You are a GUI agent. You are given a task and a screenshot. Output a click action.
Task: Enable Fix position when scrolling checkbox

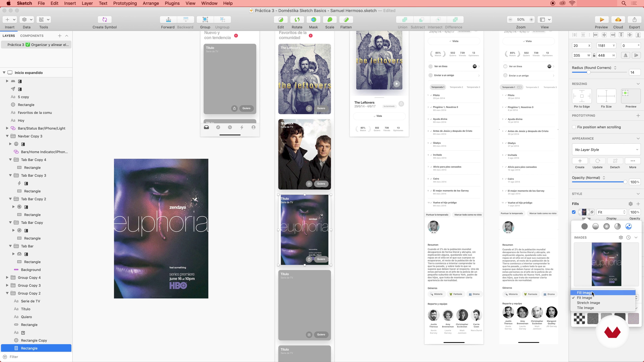[x=574, y=127]
